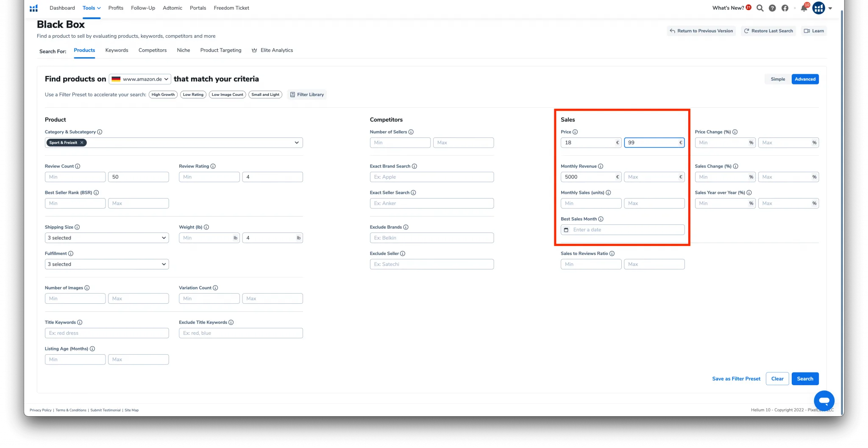Open the Facebook icon in header

(x=785, y=8)
